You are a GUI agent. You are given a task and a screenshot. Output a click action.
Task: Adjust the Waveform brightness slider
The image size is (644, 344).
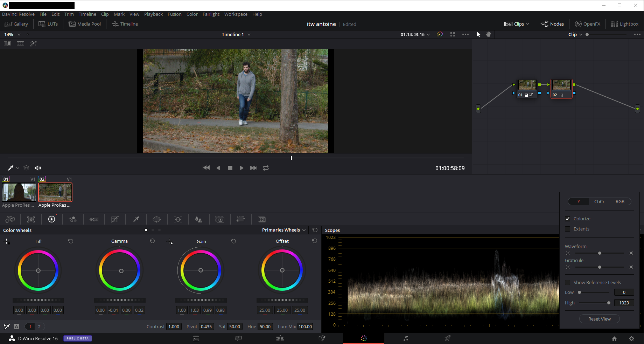coord(600,253)
